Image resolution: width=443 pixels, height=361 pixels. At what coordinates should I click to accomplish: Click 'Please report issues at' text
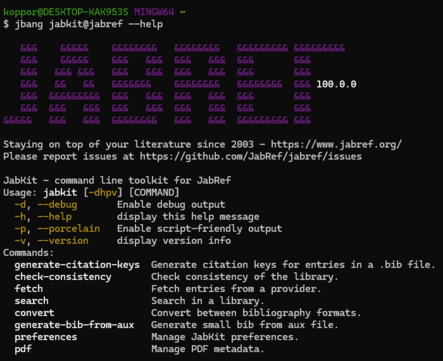point(68,157)
